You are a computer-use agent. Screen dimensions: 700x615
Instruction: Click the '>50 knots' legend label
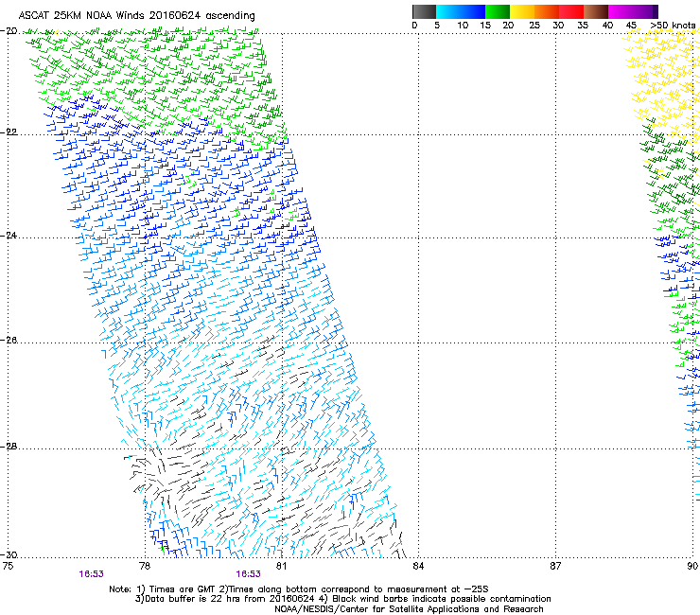point(673,26)
